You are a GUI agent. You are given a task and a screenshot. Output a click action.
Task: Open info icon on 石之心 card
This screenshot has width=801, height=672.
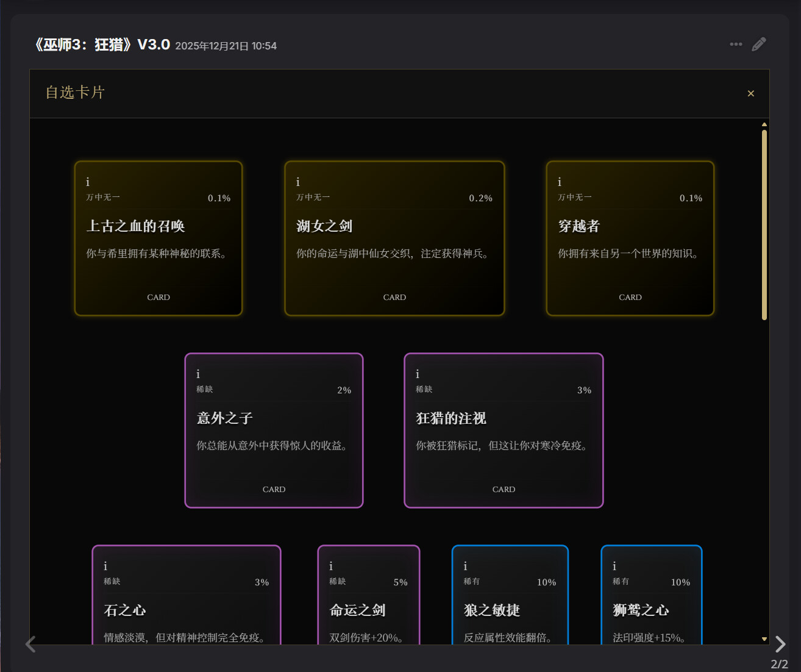tap(105, 566)
